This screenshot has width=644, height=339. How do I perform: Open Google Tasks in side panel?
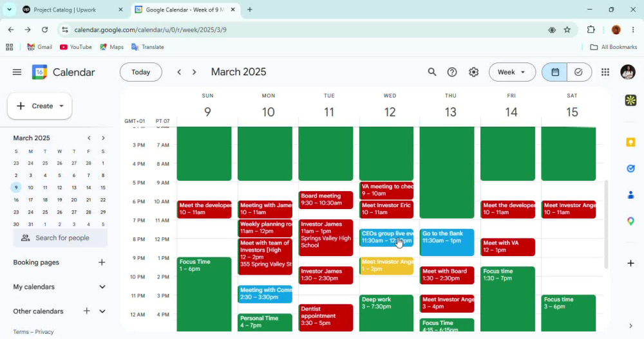point(630,169)
